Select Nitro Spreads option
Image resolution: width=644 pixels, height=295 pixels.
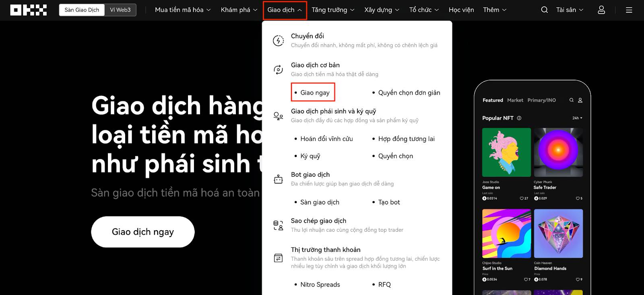coord(320,285)
